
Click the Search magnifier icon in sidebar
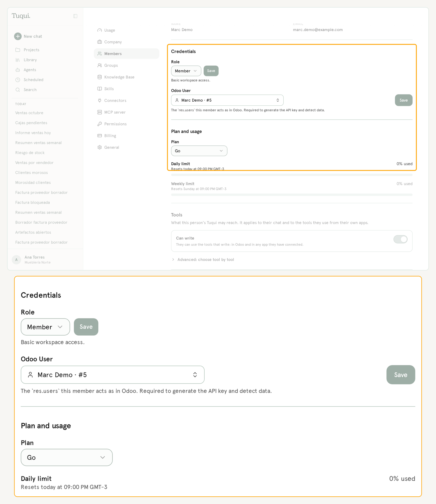pyautogui.click(x=18, y=90)
